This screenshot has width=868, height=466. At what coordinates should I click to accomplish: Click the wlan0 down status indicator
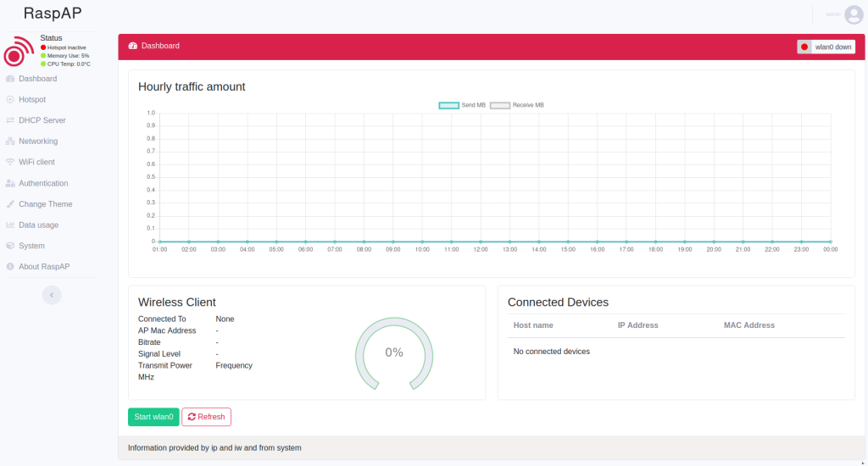(826, 47)
